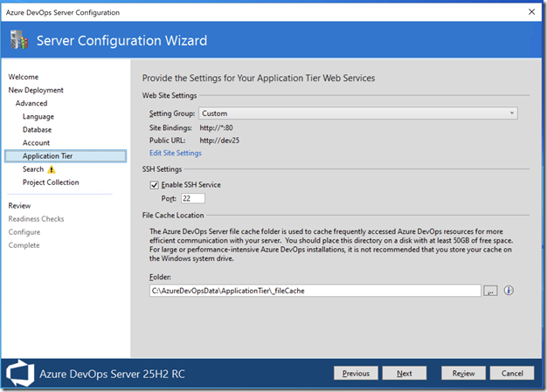Click the info icon next to Folder field

pyautogui.click(x=508, y=290)
